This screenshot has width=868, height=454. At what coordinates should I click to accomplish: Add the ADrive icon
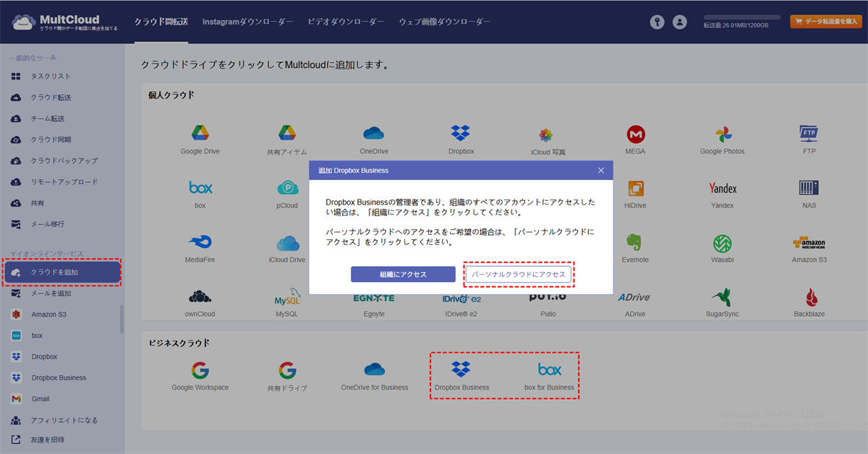636,297
